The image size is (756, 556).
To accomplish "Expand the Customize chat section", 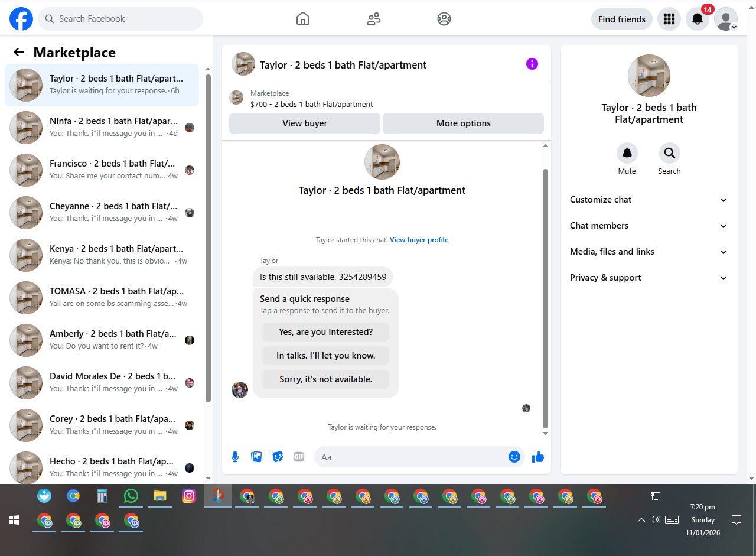I will 649,200.
